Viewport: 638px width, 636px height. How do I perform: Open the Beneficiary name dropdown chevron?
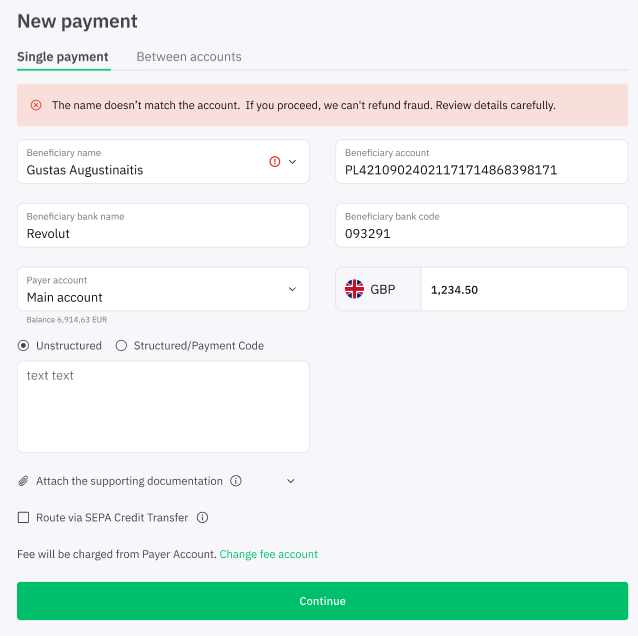(x=292, y=162)
